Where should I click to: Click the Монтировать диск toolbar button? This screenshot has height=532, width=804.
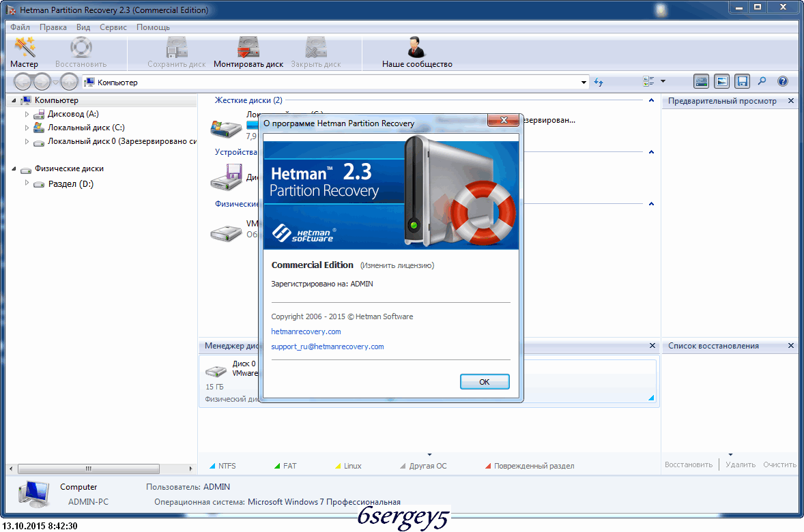pos(248,52)
